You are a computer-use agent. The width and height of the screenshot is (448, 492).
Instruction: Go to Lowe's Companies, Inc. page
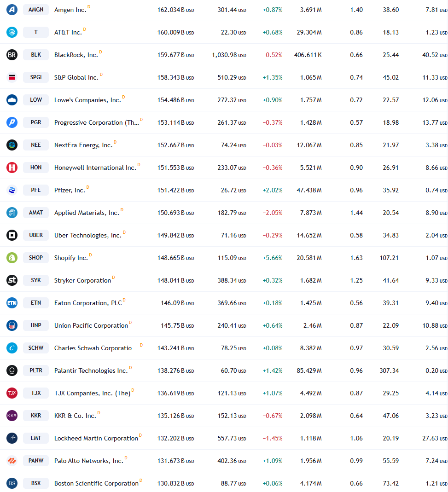pyautogui.click(x=87, y=100)
